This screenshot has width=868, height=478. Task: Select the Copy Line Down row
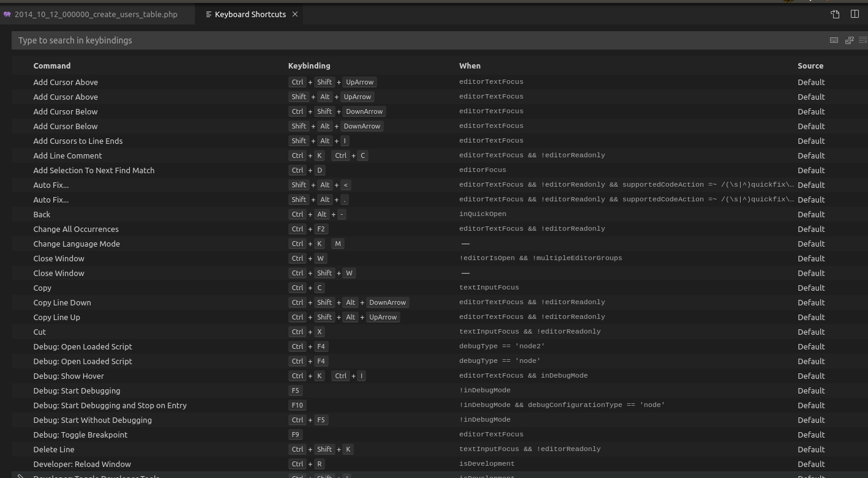(x=62, y=302)
